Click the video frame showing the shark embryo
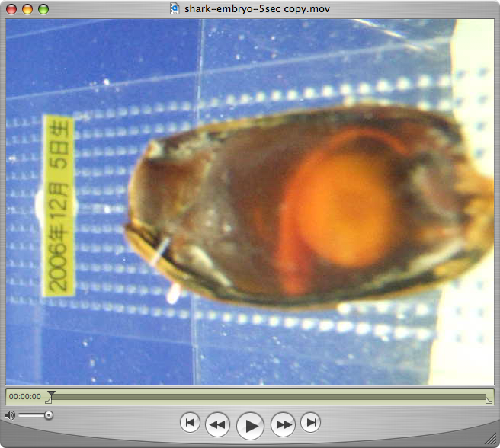The image size is (500, 448). [250, 201]
